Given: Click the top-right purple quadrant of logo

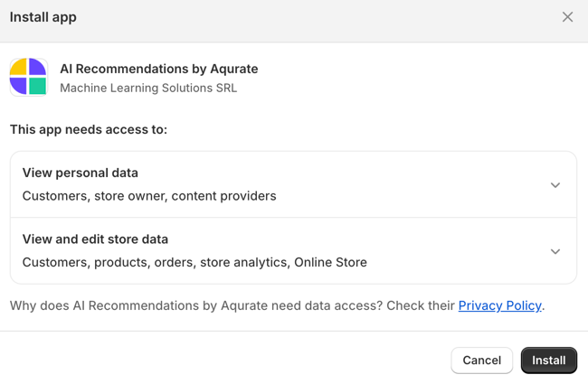Looking at the screenshot, I should coord(37,67).
